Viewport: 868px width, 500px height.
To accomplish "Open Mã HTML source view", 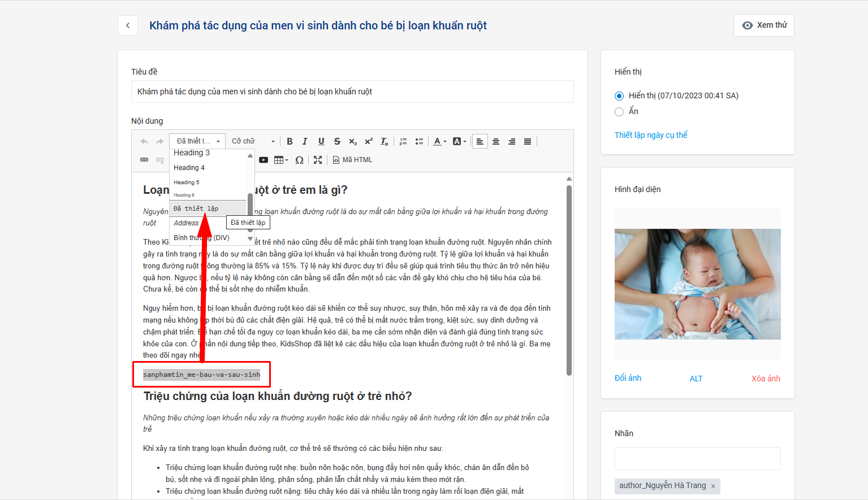I will (x=352, y=160).
